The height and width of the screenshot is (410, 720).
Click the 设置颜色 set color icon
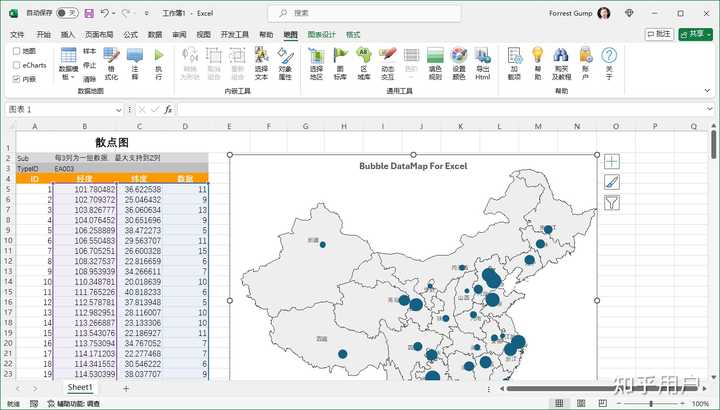[459, 64]
